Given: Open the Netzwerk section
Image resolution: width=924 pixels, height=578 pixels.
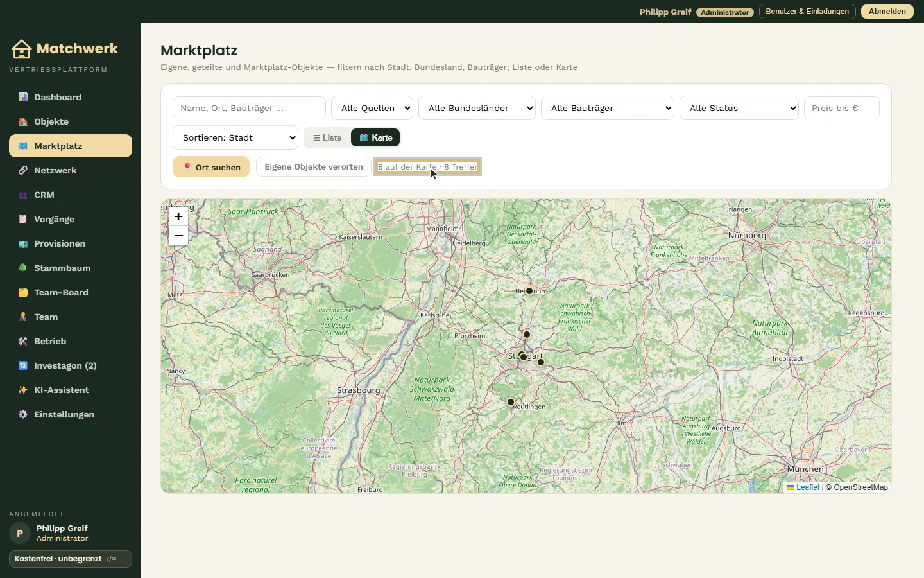Looking at the screenshot, I should (71, 170).
